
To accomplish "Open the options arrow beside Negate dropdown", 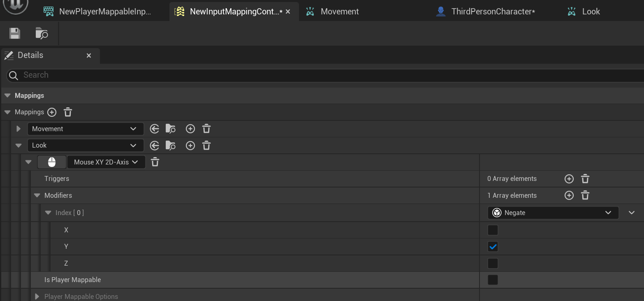I will click(x=632, y=213).
